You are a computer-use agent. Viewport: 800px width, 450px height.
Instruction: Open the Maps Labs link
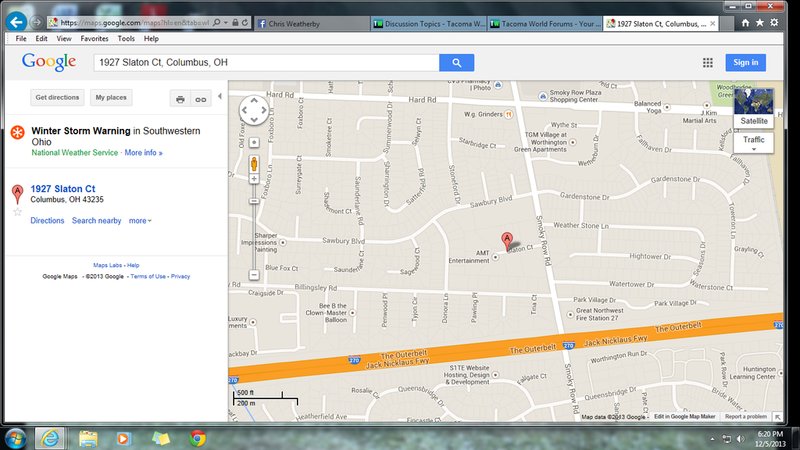coord(108,265)
